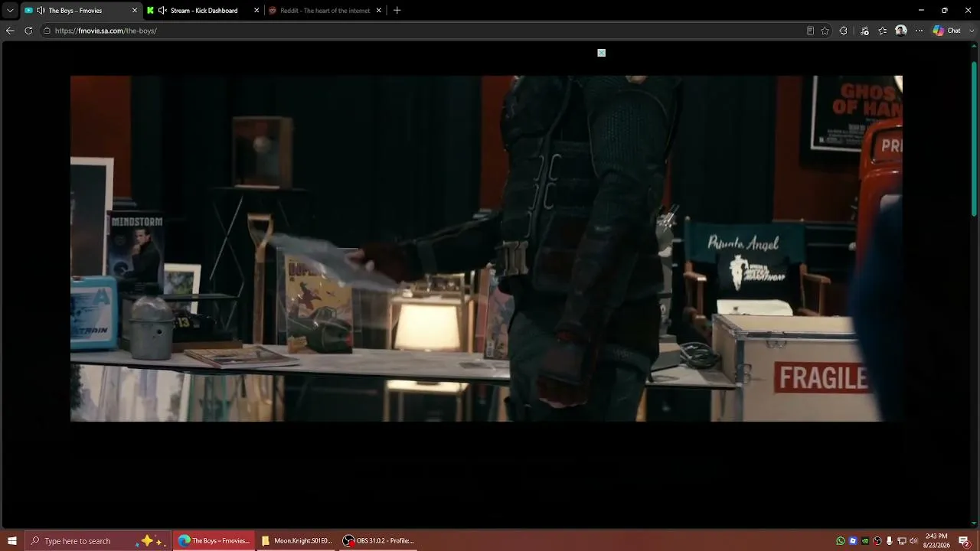980x551 pixels.
Task: Click the page vertical scrollbar thumb
Action: click(x=974, y=138)
